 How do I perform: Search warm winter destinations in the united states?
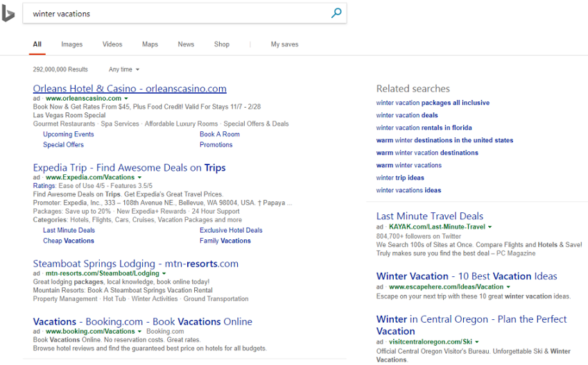[444, 140]
